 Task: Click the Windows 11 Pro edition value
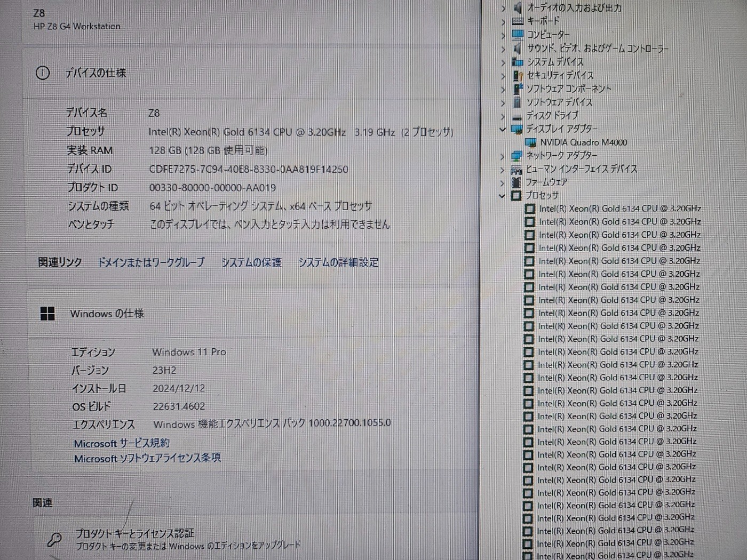(189, 352)
